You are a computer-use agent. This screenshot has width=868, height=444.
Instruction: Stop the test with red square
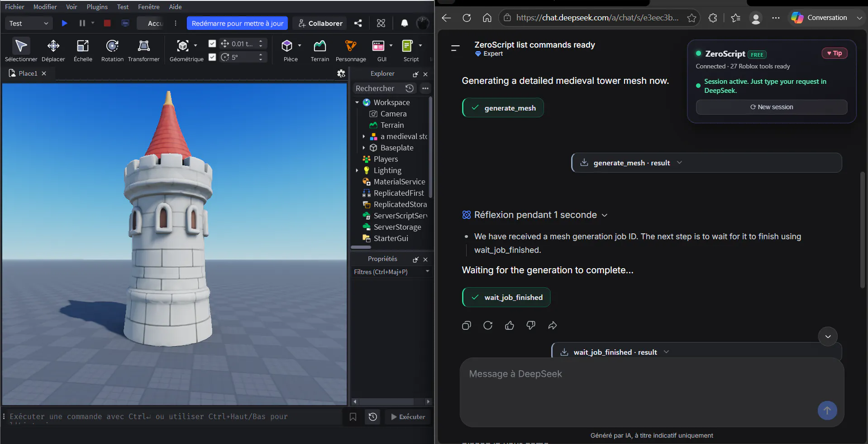(x=107, y=23)
